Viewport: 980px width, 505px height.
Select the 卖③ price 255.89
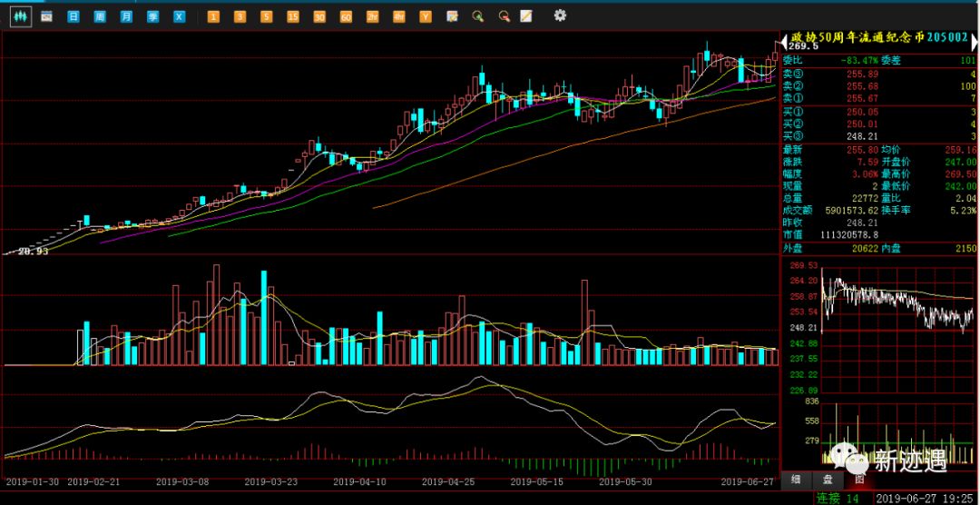point(865,74)
